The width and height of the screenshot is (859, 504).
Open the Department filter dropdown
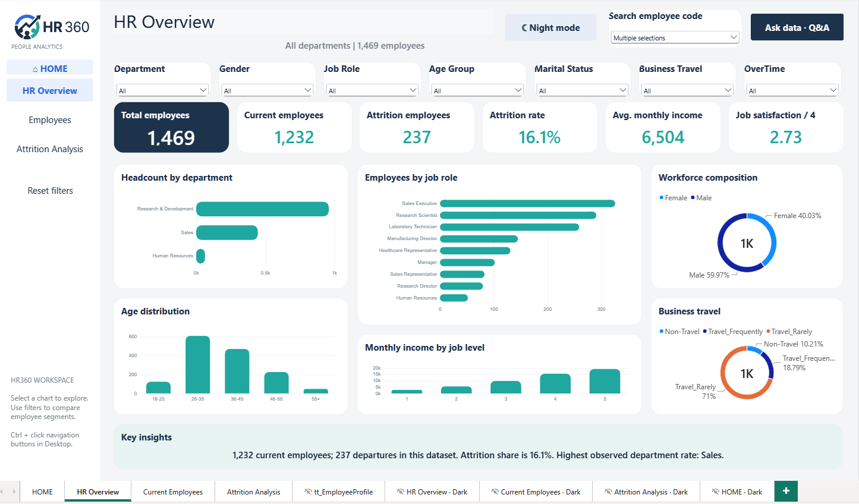tap(162, 90)
